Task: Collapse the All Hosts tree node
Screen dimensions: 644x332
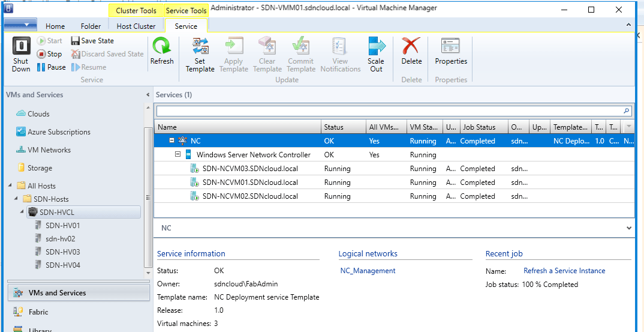Action: 10,186
